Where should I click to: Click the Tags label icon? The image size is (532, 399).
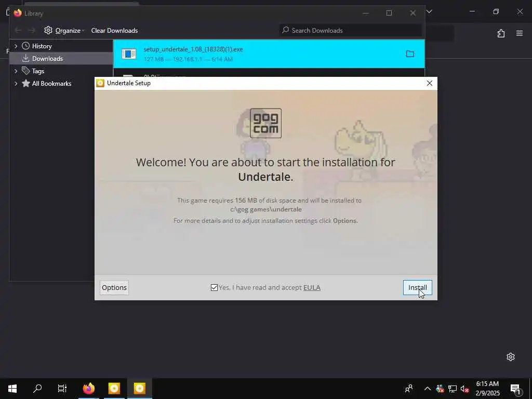(x=26, y=71)
